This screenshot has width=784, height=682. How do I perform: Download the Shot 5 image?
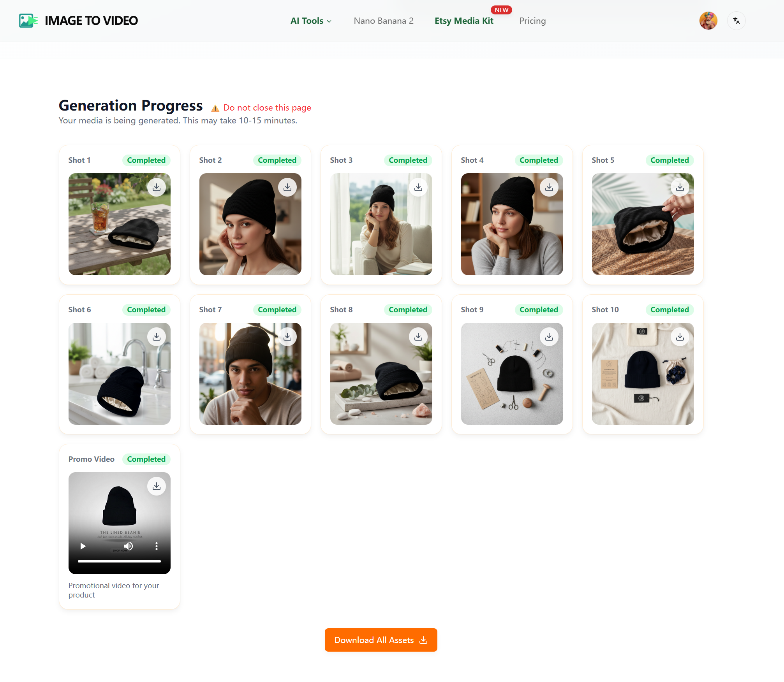[x=680, y=187]
